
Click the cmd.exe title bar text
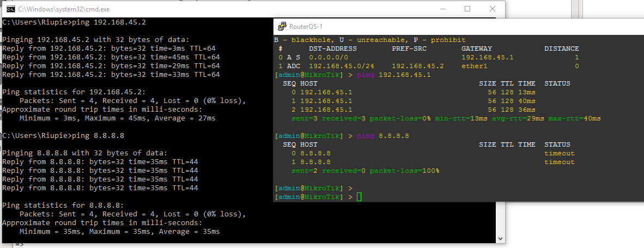64,9
